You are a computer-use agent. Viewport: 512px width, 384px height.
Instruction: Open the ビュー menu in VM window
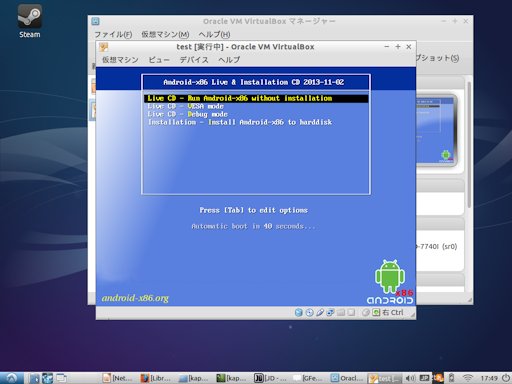[159, 60]
